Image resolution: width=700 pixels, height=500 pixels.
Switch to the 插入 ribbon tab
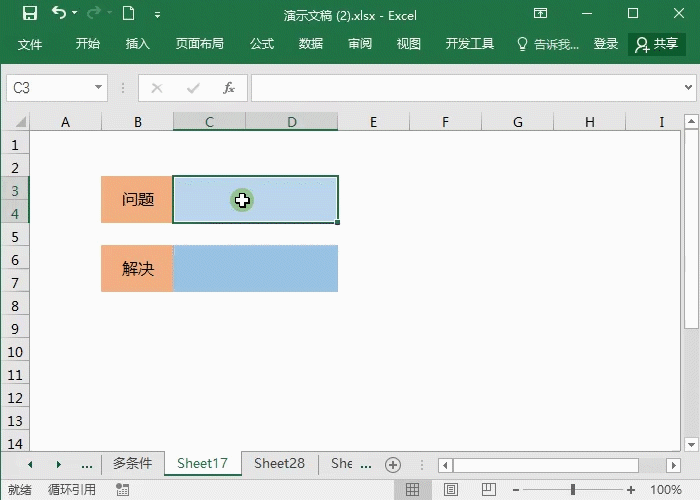pos(138,44)
